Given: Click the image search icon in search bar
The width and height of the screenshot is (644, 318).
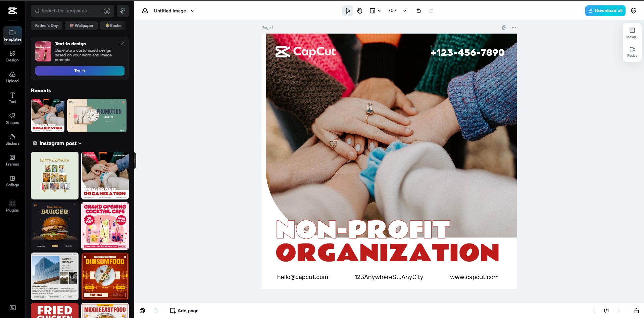Looking at the screenshot, I should coord(107,11).
